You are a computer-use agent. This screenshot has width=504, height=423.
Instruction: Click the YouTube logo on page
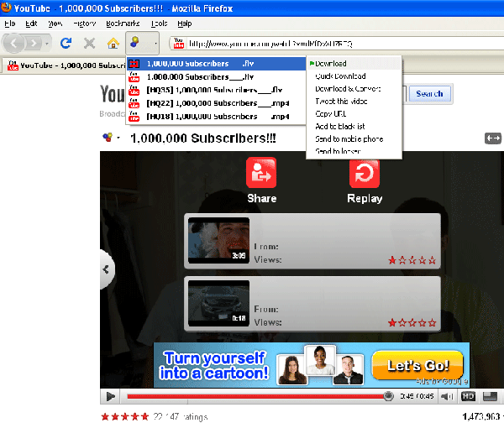[x=113, y=94]
